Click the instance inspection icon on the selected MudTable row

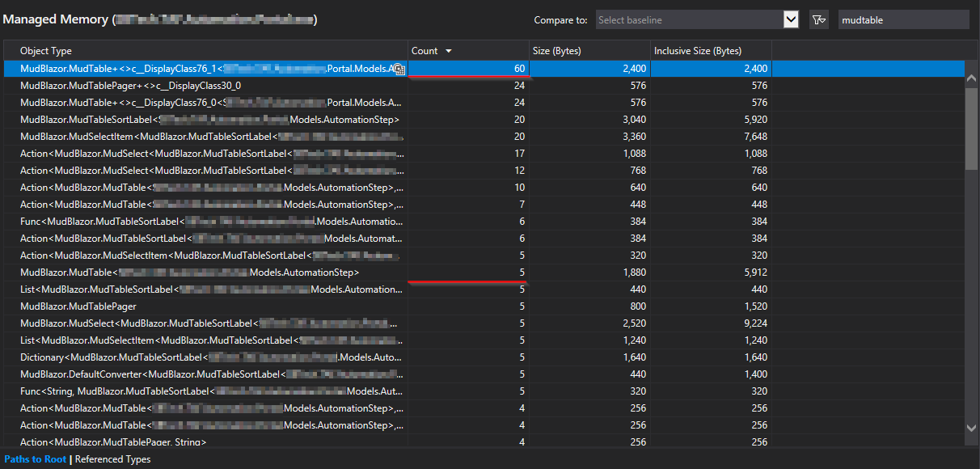400,69
